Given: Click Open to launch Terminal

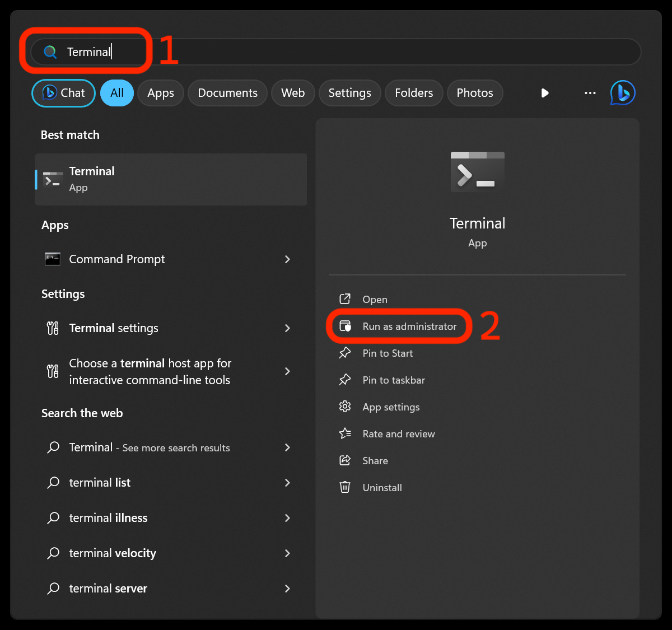Looking at the screenshot, I should tap(374, 299).
